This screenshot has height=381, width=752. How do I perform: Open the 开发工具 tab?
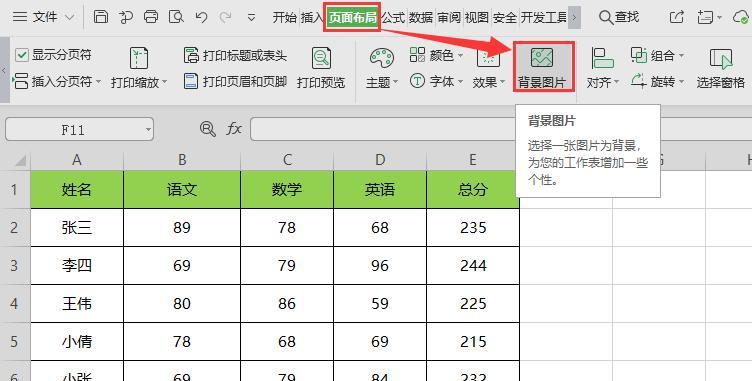544,18
